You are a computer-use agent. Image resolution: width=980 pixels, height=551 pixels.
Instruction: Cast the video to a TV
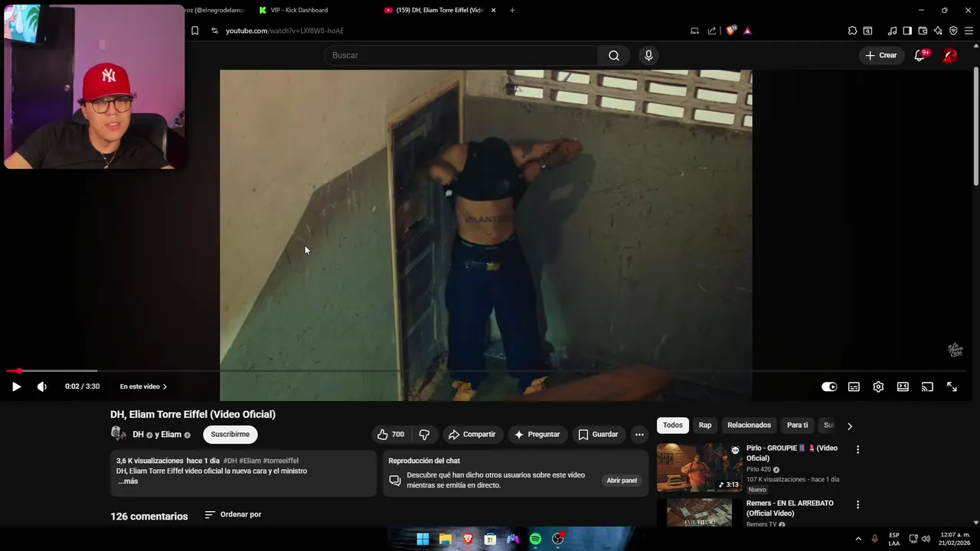click(927, 386)
